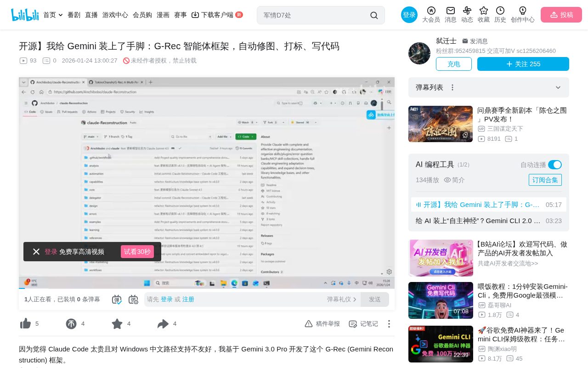Click the 充电 button
The width and height of the screenshot is (588, 368).
click(454, 64)
